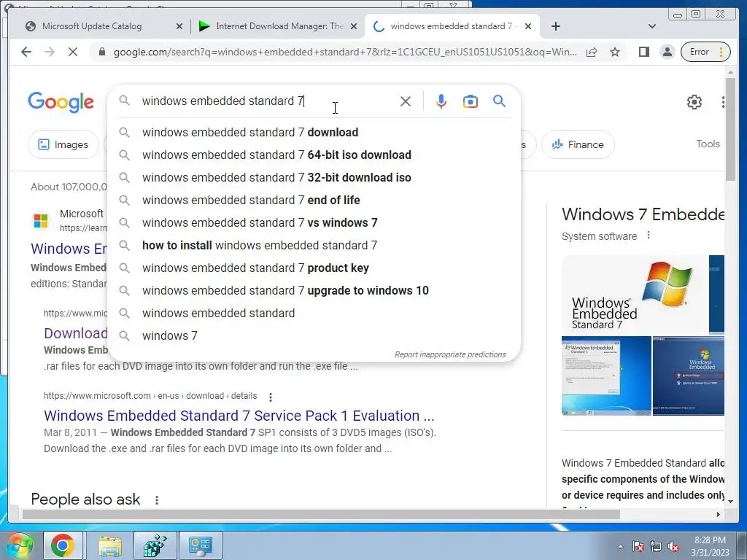The image size is (747, 560).
Task: Click the cubes application taskbar icon
Action: 155,545
